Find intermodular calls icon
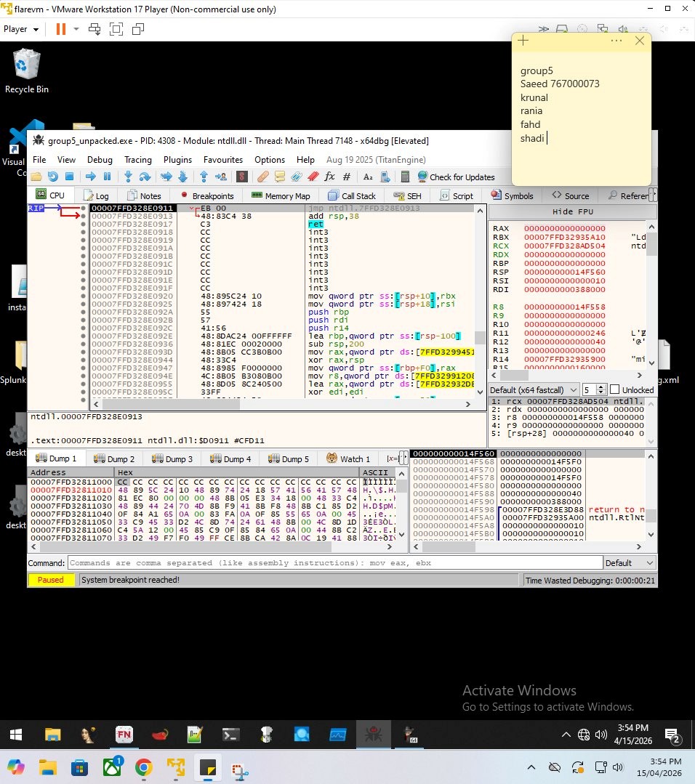The image size is (695, 784). 385,177
